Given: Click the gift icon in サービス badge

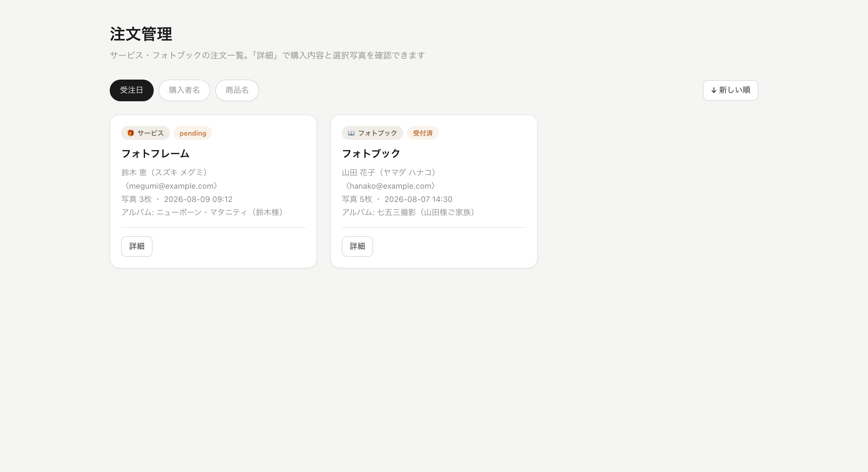Looking at the screenshot, I should tap(131, 133).
